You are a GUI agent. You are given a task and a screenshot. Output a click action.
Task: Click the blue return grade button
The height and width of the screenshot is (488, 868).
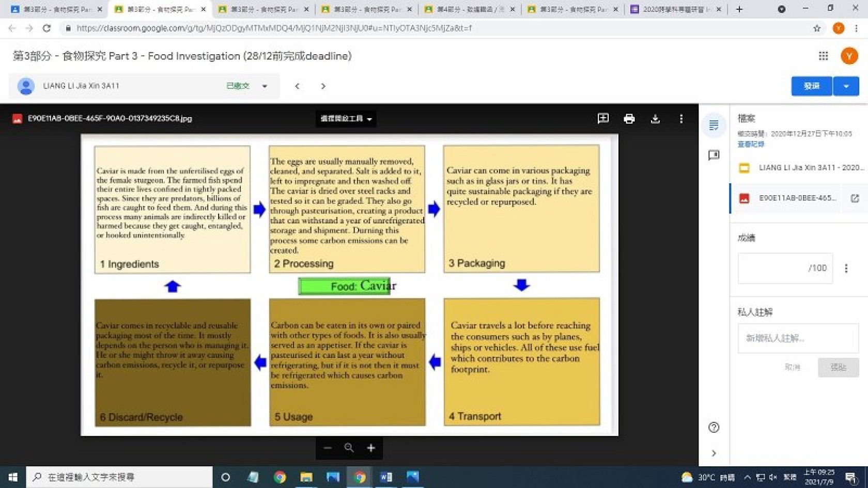point(811,86)
